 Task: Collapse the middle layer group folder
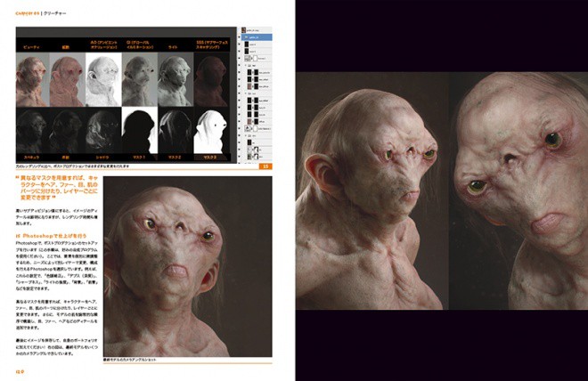tap(246, 93)
